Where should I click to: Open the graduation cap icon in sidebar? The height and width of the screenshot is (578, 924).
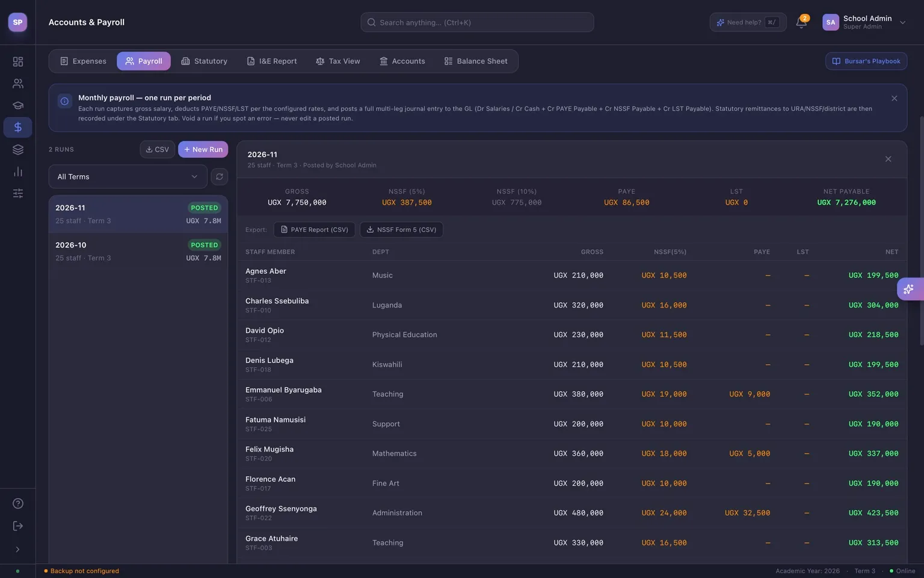[x=18, y=105]
